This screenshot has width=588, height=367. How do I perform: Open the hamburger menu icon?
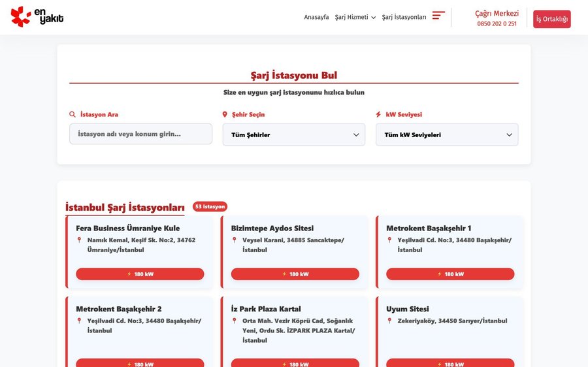click(x=438, y=15)
